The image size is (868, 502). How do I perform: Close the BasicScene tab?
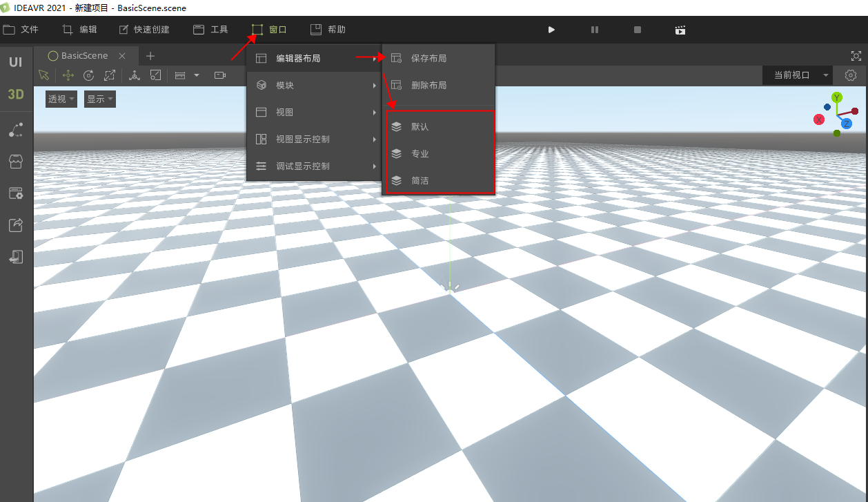click(122, 56)
